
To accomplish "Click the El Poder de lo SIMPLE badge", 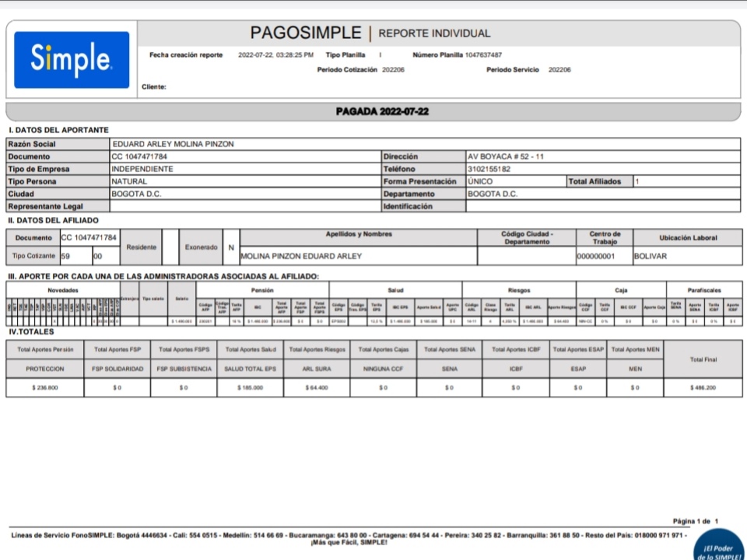I will tap(717, 549).
